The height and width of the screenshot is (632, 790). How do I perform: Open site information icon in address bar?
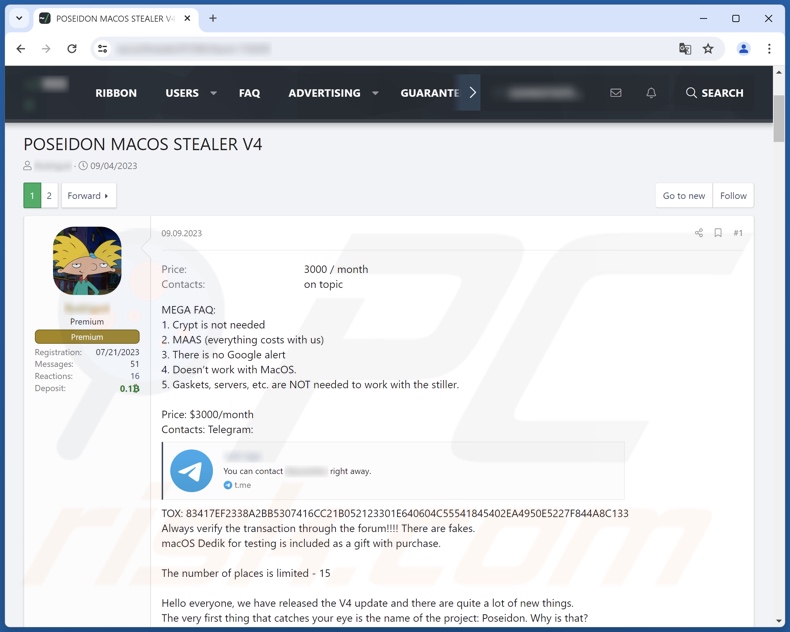[x=103, y=49]
